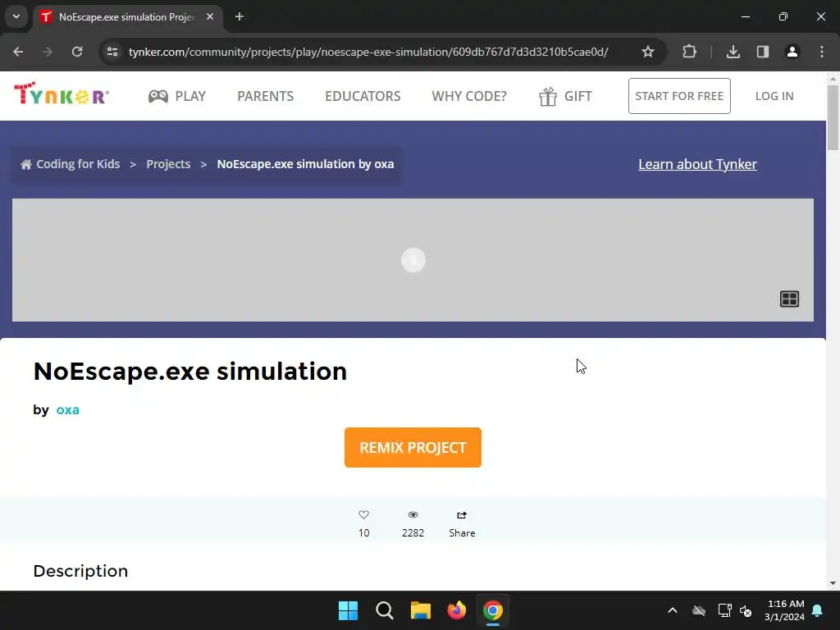Viewport: 840px width, 630px height.
Task: Open Chrome three-dot menu
Action: pyautogui.click(x=822, y=52)
